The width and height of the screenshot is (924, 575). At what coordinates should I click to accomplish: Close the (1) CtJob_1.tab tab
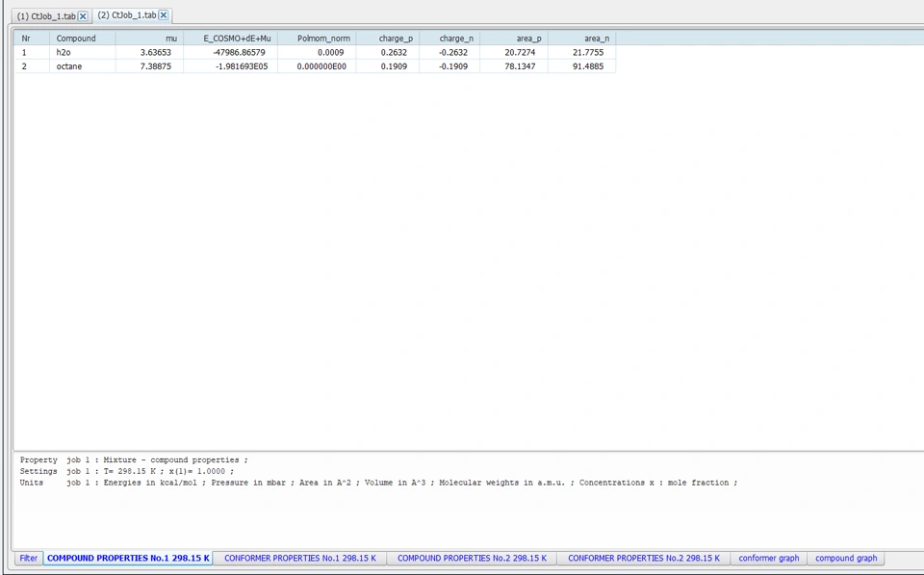(83, 16)
